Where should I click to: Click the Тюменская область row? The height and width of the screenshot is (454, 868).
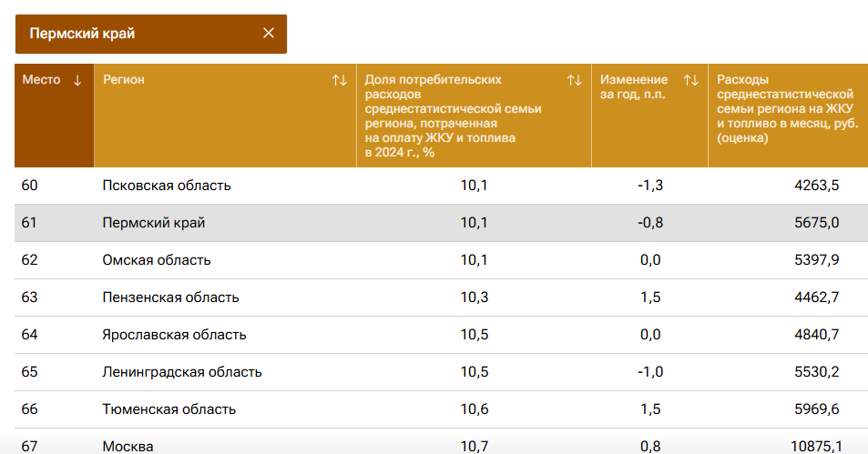tap(169, 409)
